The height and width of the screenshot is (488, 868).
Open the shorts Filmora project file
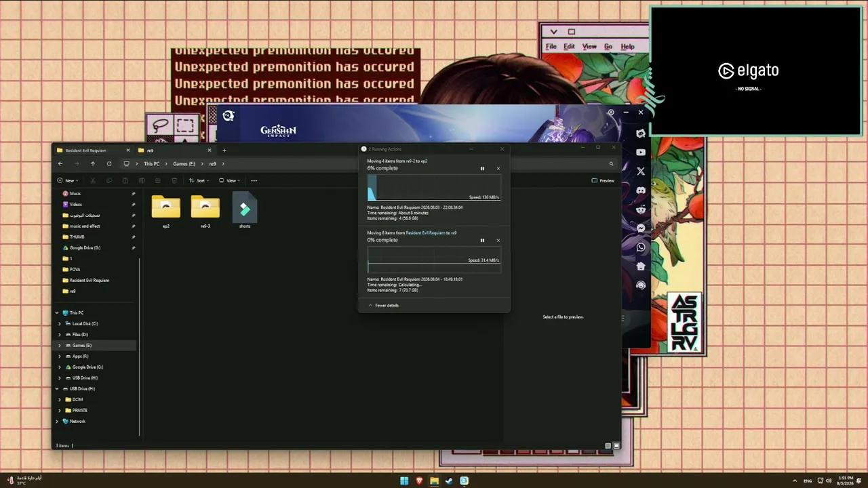click(x=245, y=210)
